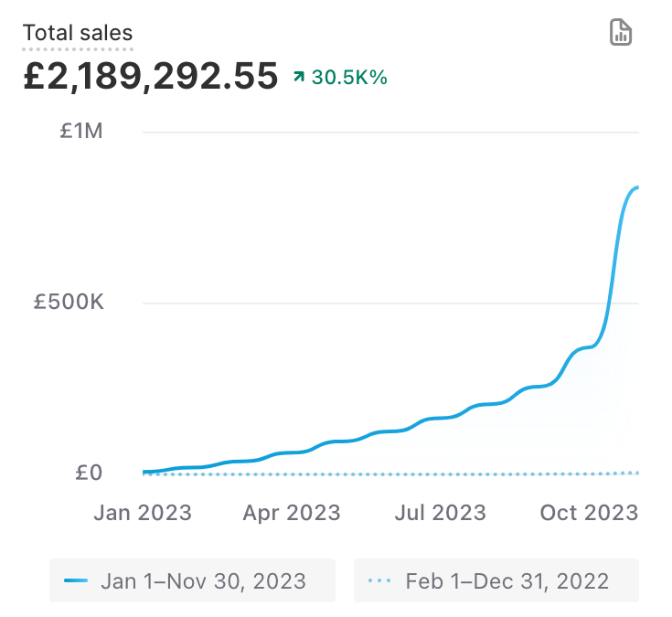Image resolution: width=672 pixels, height=617 pixels.
Task: Select the Jul 2023 axis label
Action: tap(440, 512)
